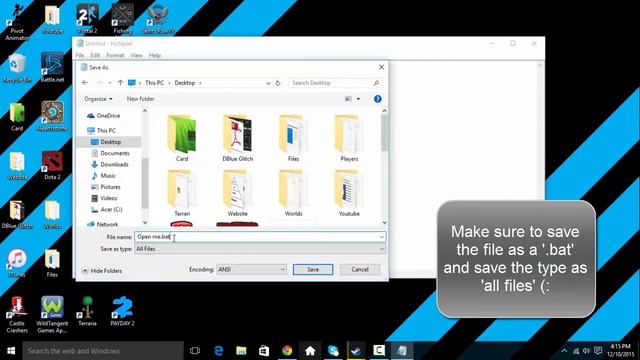
Task: Select the Worlds folder in dialog
Action: pos(293,193)
